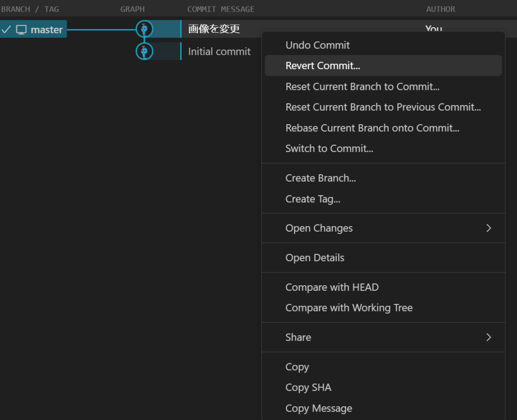This screenshot has width=517, height=420.
Task: Choose Reset Current Branch to Previous Commit...
Action: [x=383, y=107]
